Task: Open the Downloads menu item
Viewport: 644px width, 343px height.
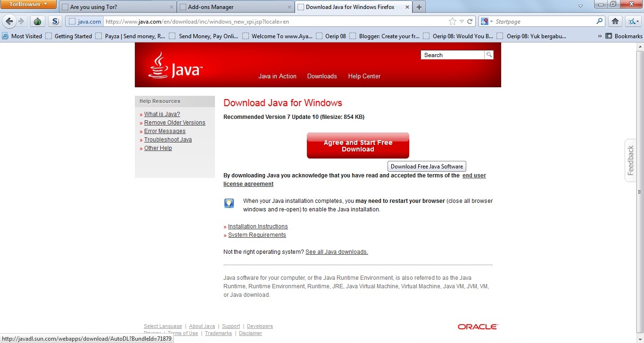Action: (x=322, y=76)
